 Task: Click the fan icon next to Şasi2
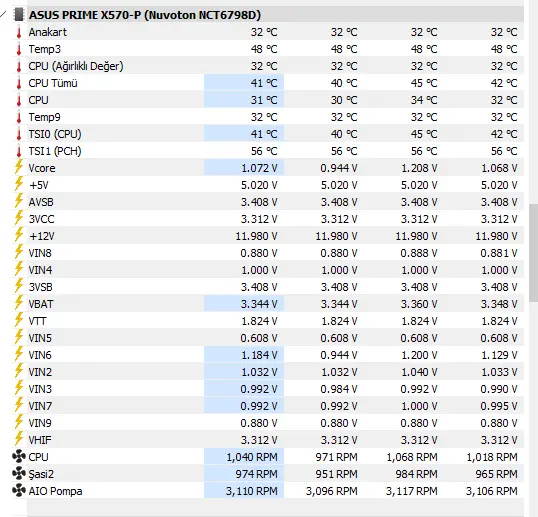point(19,474)
